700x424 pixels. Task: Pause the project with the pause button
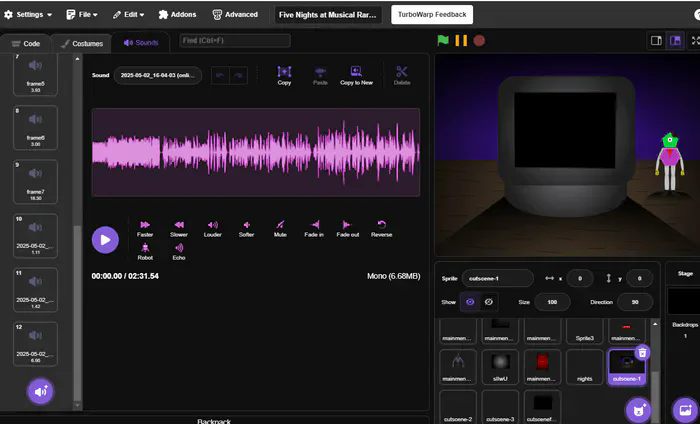point(461,41)
